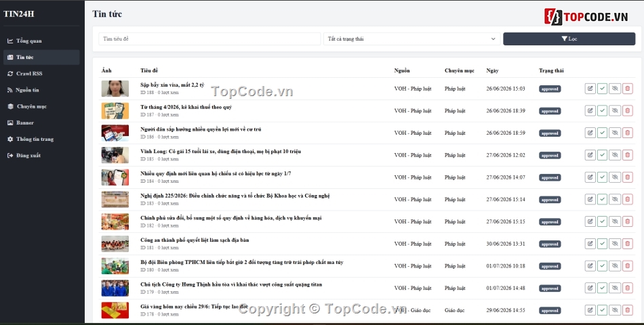Focus the 'Tìm tiêu đề' search field
The image size is (644, 325).
click(x=209, y=39)
